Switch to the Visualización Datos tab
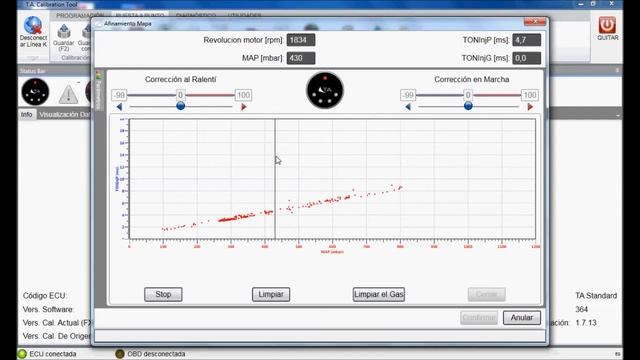Image resolution: width=640 pixels, height=360 pixels. pyautogui.click(x=64, y=115)
